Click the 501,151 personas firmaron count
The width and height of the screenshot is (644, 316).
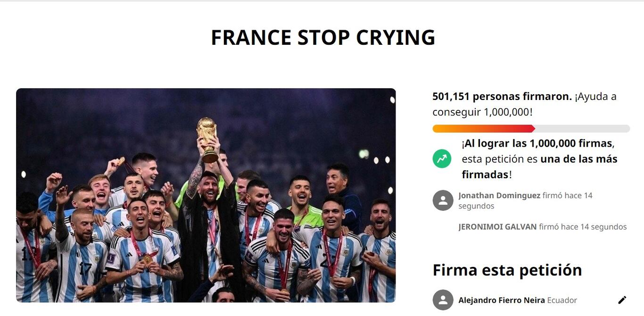502,97
